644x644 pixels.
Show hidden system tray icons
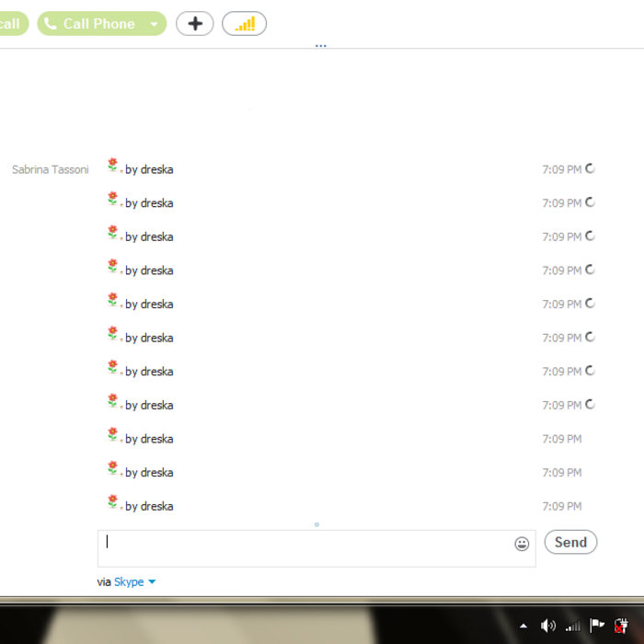523,626
